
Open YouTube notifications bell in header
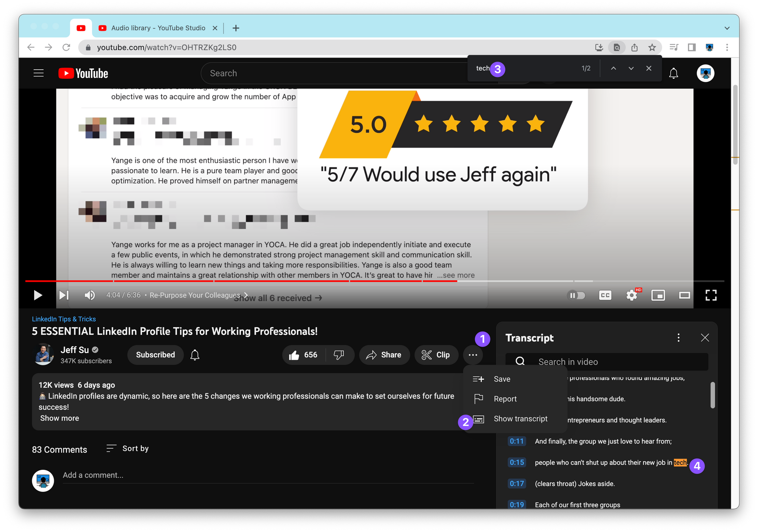(673, 73)
